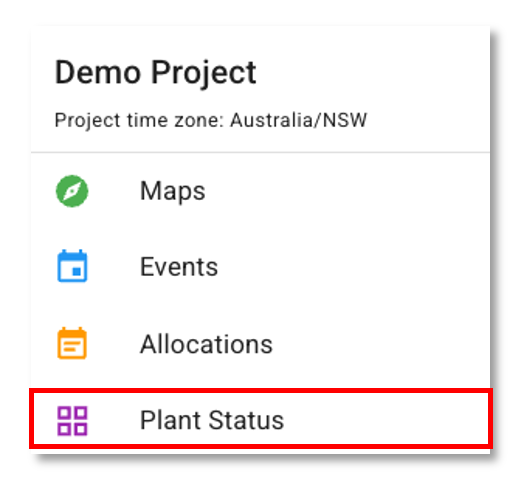Viewport: 520px width, 484px height.
Task: Click blank space right of Allocations row
Action: (x=380, y=344)
